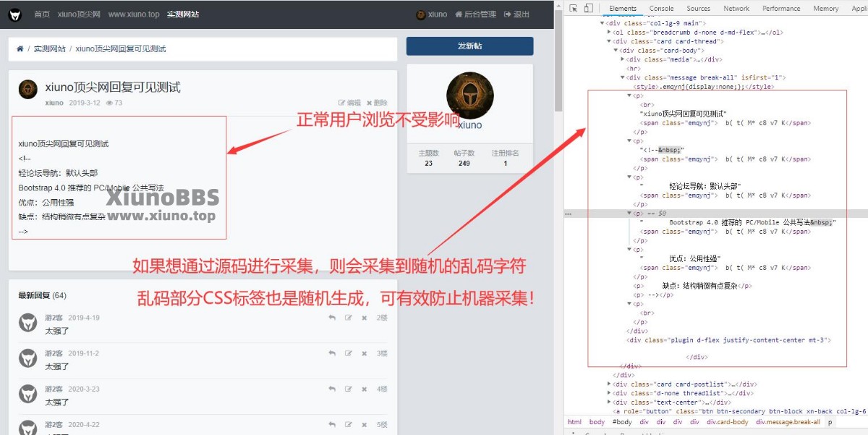Collapse the div card card-thread node
Image resolution: width=868 pixels, height=435 pixels.
[x=609, y=41]
